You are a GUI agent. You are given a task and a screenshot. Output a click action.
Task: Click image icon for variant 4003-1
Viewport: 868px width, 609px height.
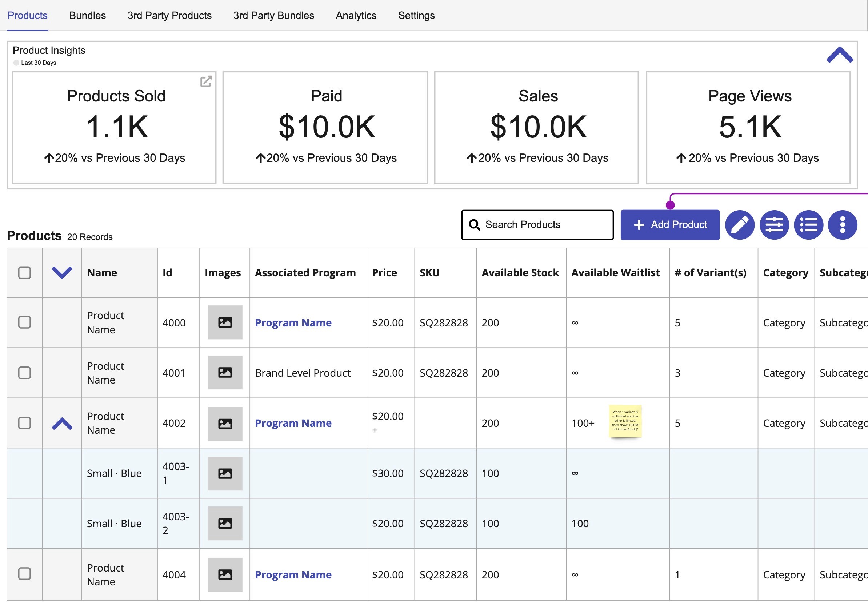[x=225, y=473]
